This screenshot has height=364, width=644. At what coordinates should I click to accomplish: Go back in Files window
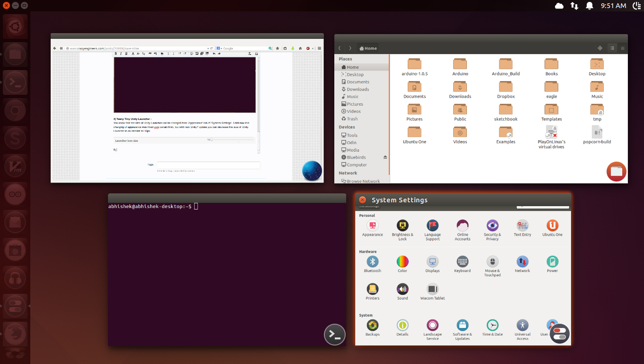pos(340,48)
